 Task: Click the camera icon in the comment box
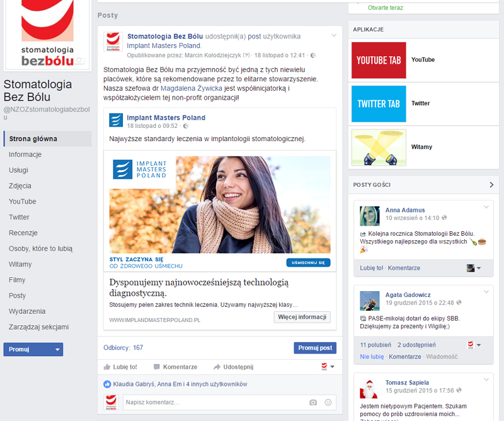tap(312, 401)
